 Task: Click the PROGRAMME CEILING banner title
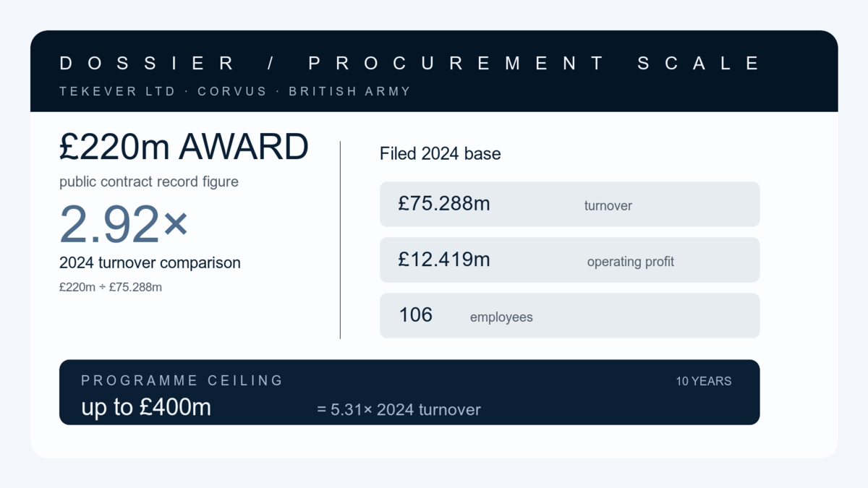click(182, 380)
